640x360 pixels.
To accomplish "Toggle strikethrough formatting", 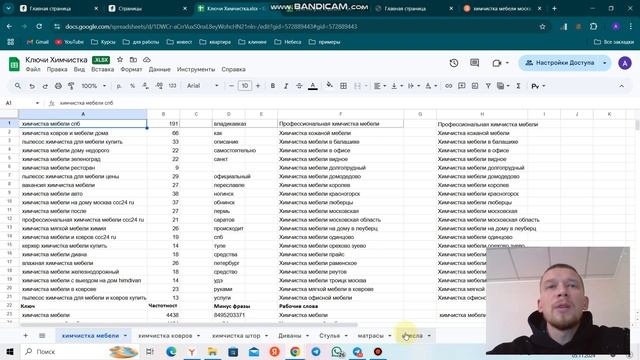I will 299,86.
